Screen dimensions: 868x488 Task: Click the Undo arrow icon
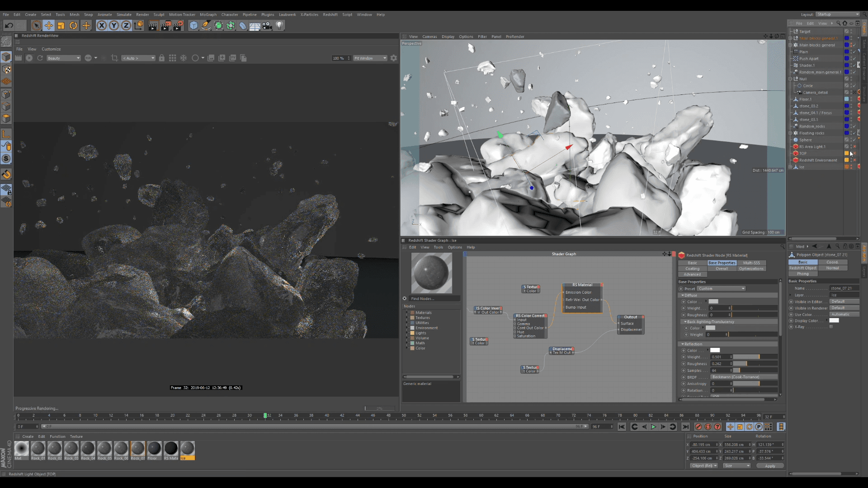click(9, 26)
